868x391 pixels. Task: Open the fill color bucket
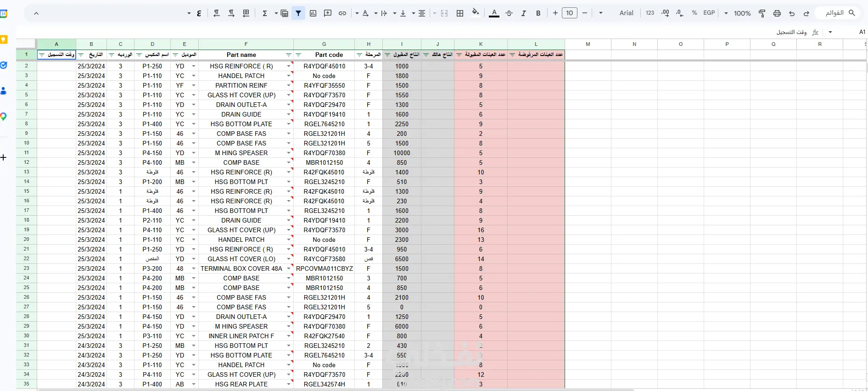(476, 12)
